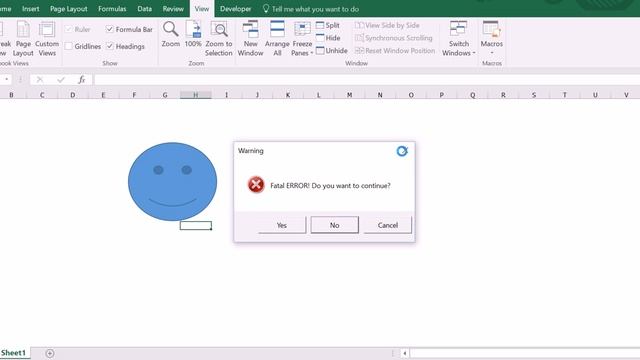Viewport: 640px width, 360px height.
Task: Click Yes in Warning dialog
Action: (282, 225)
